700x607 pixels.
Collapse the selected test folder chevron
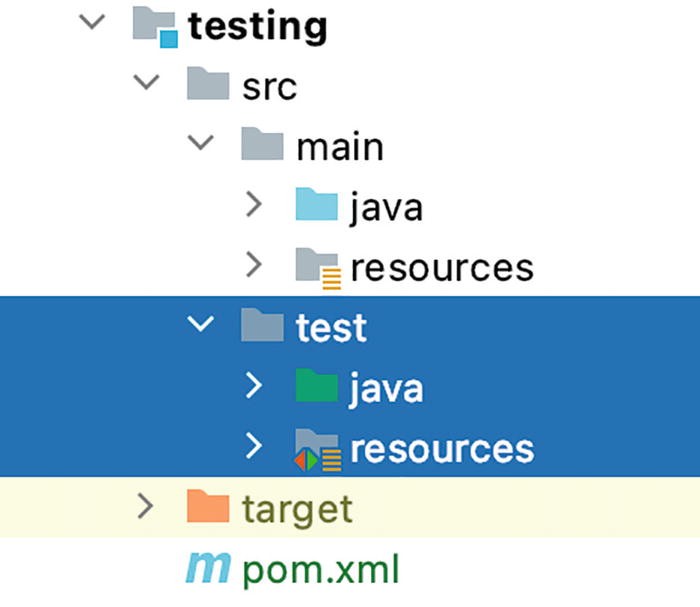[200, 324]
